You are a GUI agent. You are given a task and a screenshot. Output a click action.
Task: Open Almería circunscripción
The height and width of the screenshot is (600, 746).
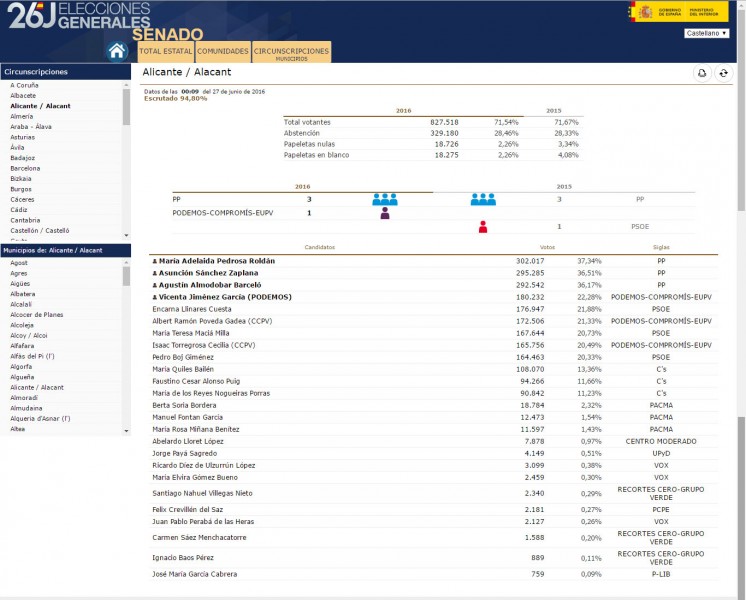(22, 117)
